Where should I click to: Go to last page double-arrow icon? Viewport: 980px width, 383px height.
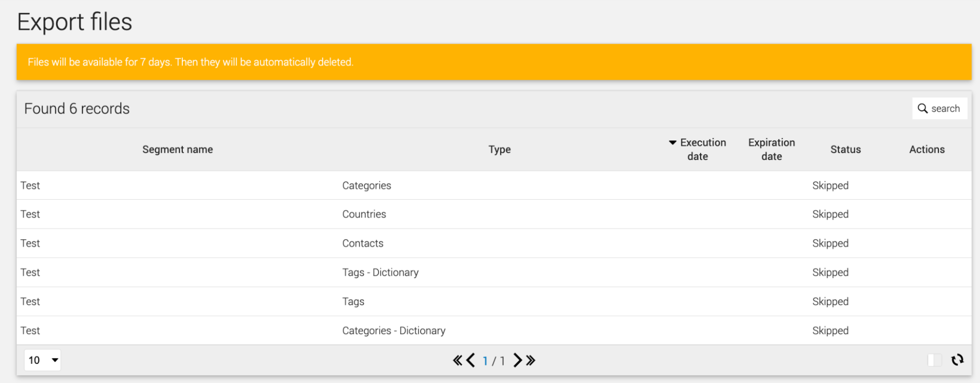coord(530,360)
